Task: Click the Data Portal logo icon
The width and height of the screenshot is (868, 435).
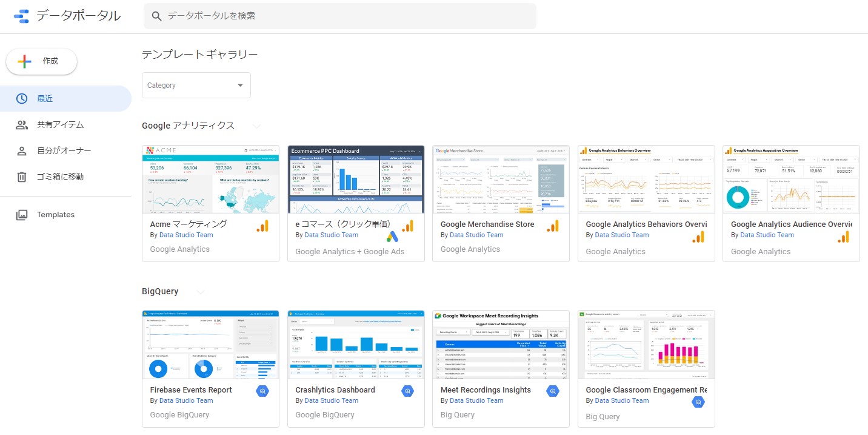Action: [x=21, y=16]
